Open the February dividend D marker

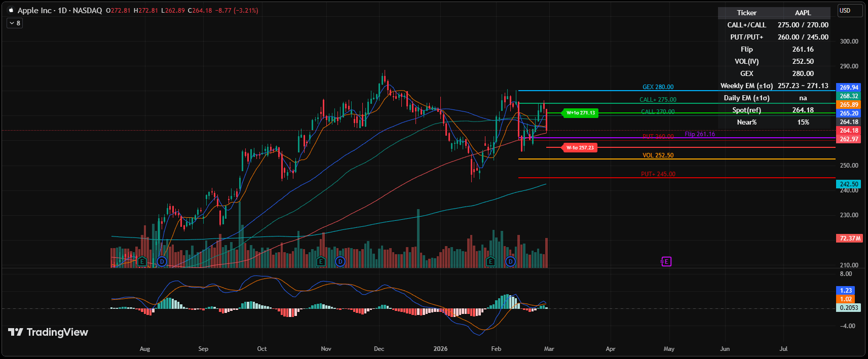click(510, 261)
